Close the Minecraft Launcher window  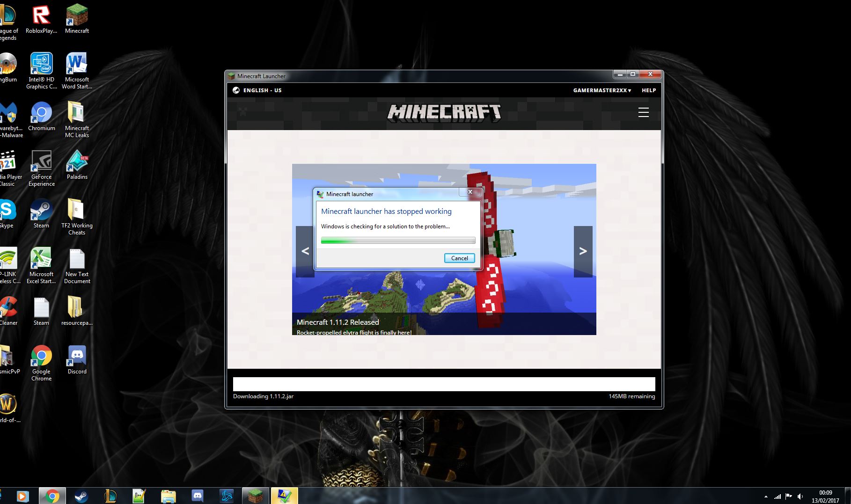[x=650, y=74]
